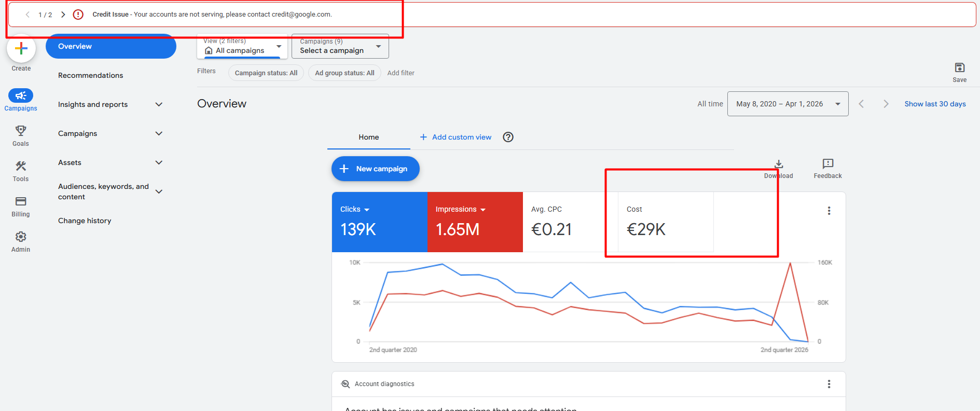
Task: Go to next notification arrow
Action: (63, 15)
